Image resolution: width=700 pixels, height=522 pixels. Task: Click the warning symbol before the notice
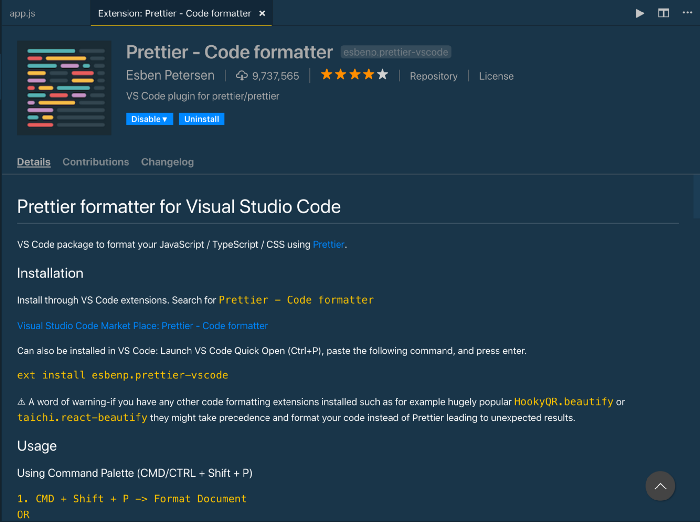[x=22, y=402]
